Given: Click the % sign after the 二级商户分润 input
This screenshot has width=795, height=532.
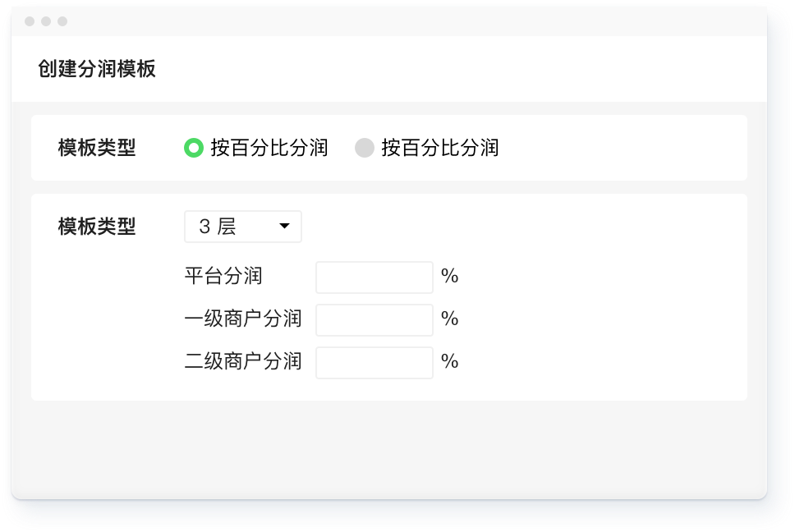Looking at the screenshot, I should (x=449, y=362).
